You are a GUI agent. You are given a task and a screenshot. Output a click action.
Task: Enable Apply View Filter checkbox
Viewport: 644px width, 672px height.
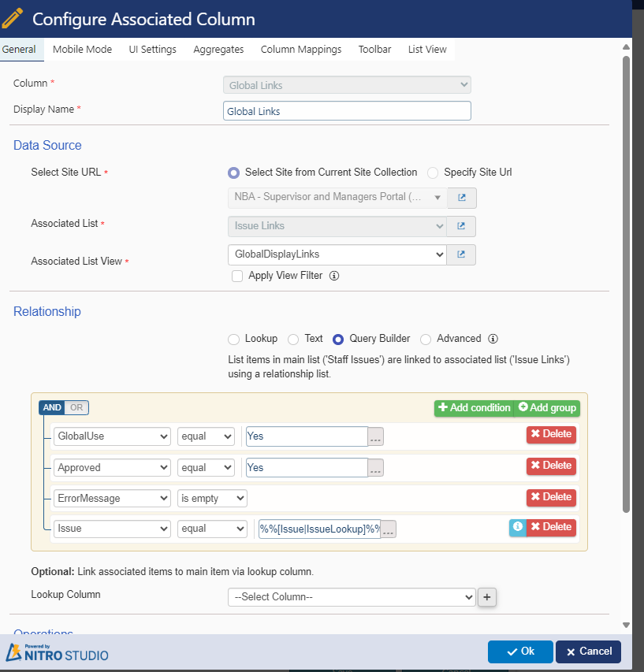click(237, 276)
